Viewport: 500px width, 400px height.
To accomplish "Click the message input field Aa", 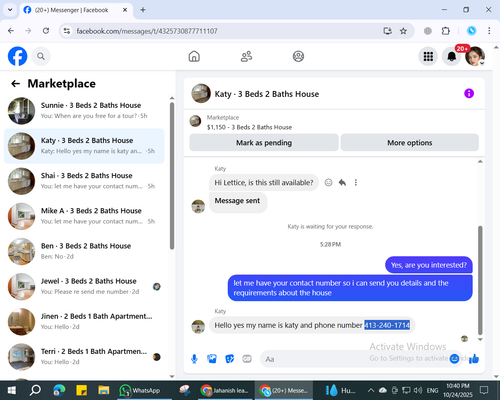I will click(355, 359).
